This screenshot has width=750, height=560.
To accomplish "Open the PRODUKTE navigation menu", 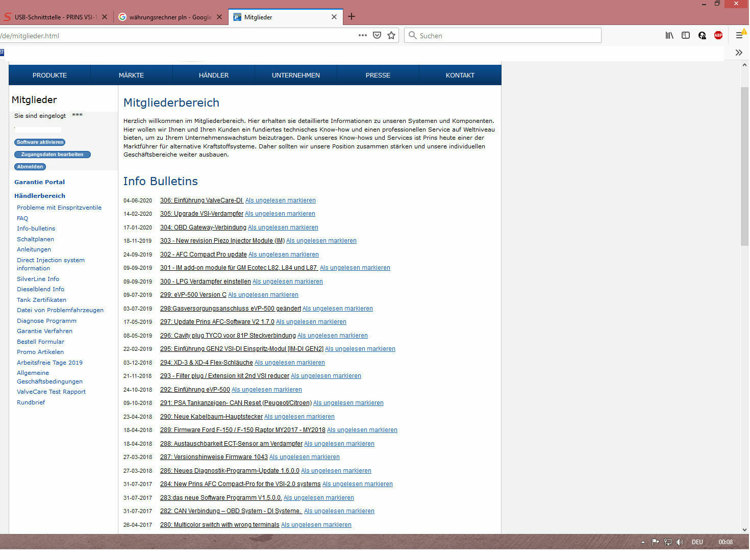I will tap(49, 75).
